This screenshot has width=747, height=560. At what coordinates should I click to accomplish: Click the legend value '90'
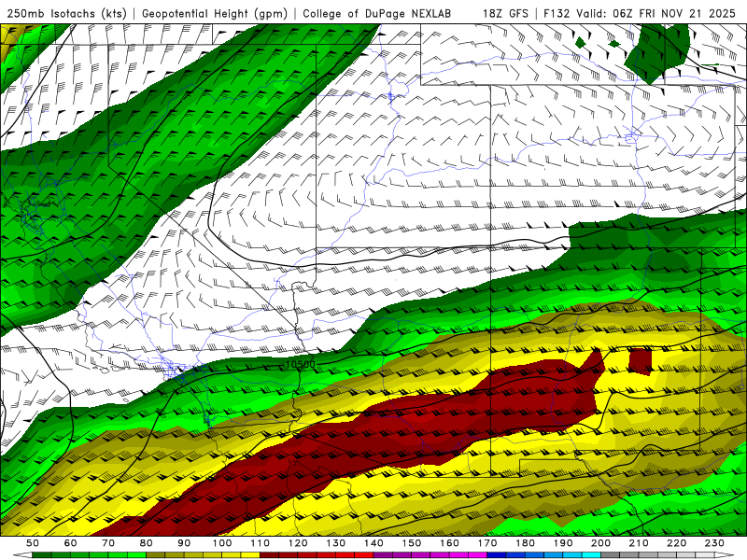tap(184, 543)
